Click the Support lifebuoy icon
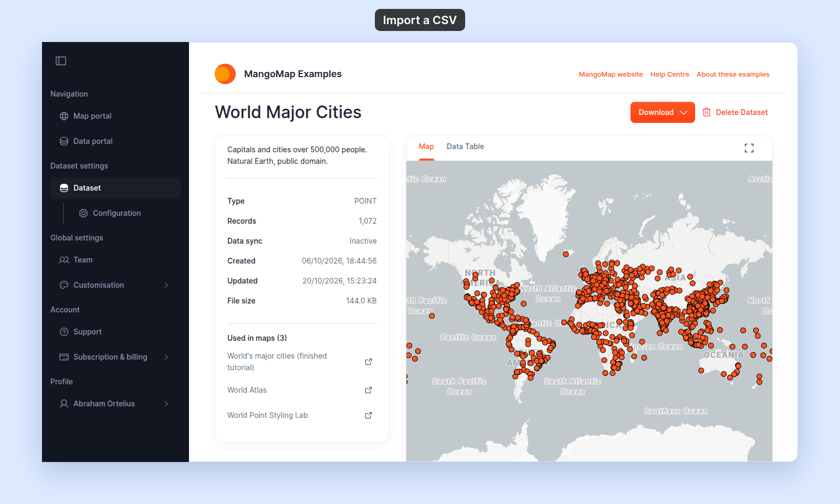This screenshot has width=840, height=504. click(64, 332)
